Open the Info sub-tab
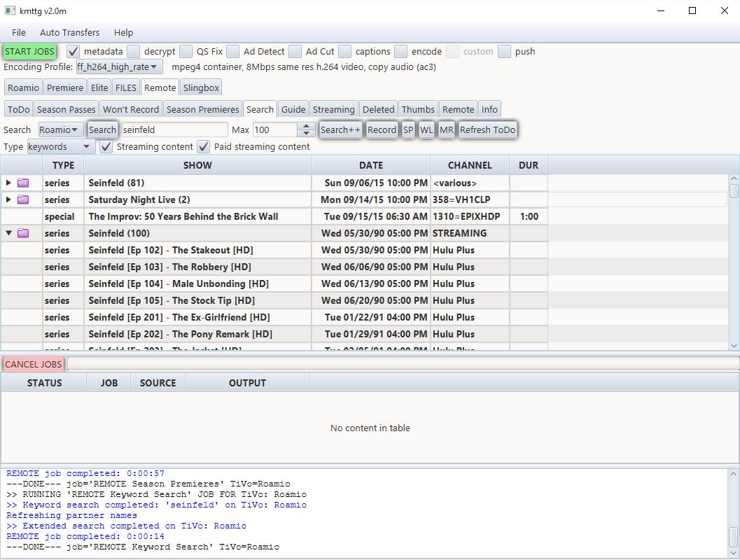Viewport: 740px width, 560px height. click(x=489, y=109)
